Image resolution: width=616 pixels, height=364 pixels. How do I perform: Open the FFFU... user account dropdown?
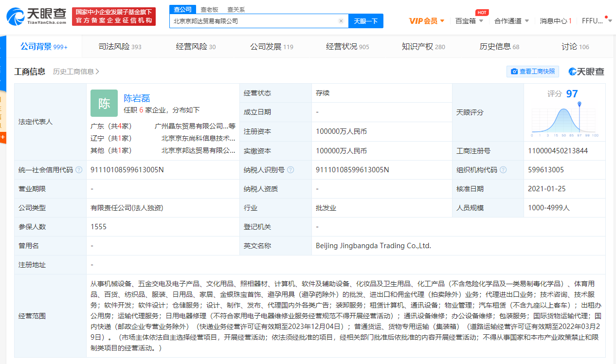coord(597,21)
